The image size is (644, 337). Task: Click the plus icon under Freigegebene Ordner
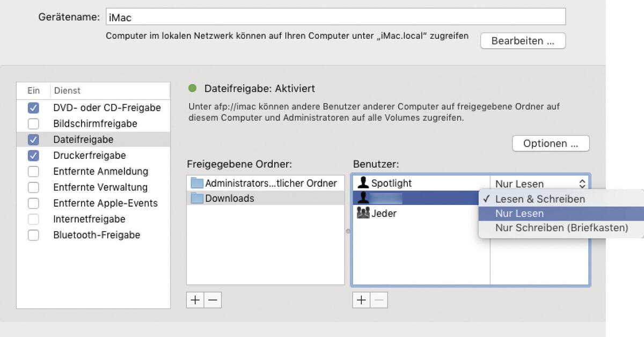click(195, 300)
